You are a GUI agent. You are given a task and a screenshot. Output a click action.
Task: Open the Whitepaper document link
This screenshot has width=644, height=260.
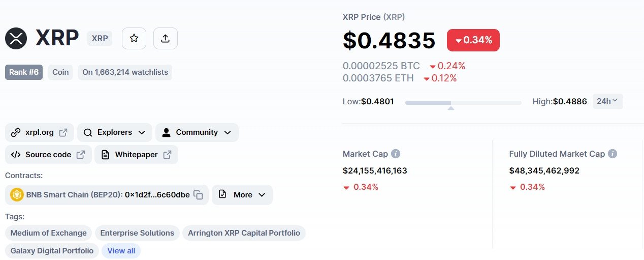click(136, 155)
